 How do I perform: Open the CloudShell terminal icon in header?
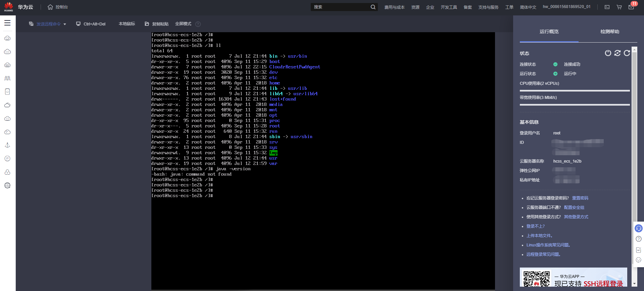point(607,7)
